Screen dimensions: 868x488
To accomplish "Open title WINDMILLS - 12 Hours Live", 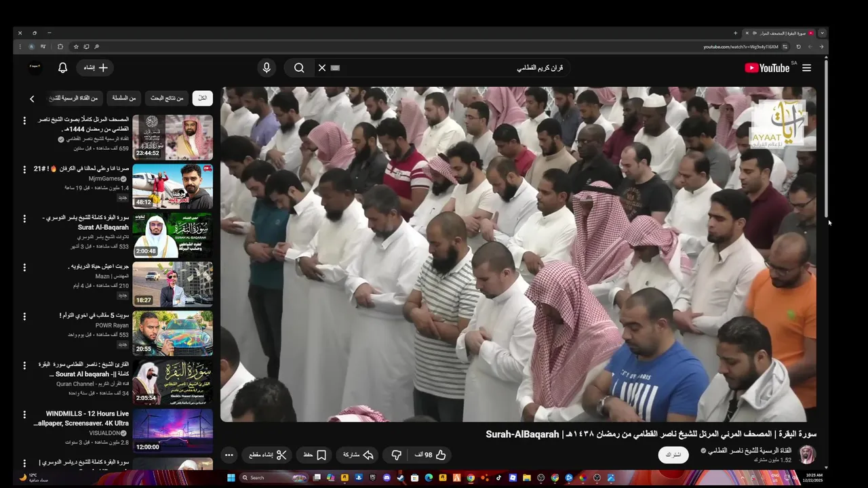I will pyautogui.click(x=82, y=418).
